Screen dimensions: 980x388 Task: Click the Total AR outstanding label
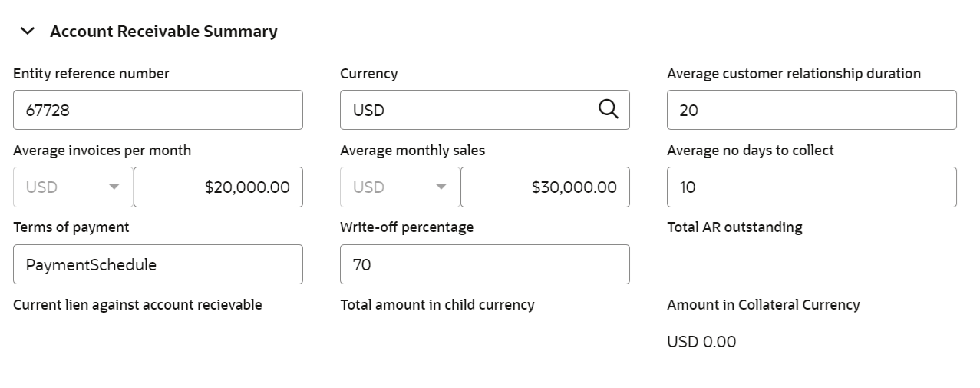point(734,227)
